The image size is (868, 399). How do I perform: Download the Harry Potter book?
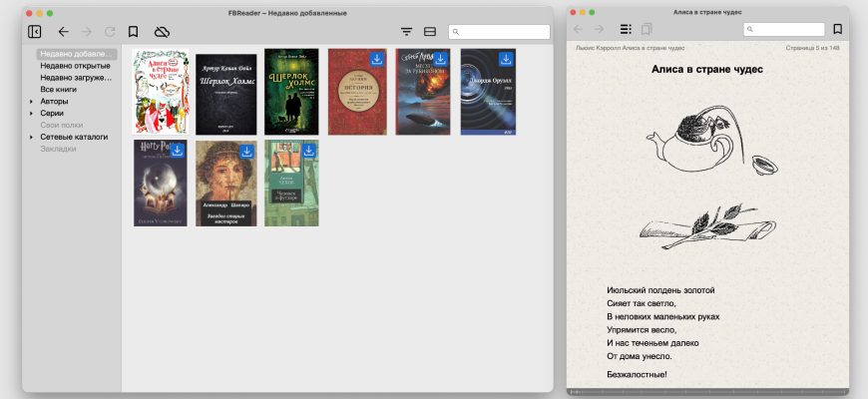[x=177, y=150]
